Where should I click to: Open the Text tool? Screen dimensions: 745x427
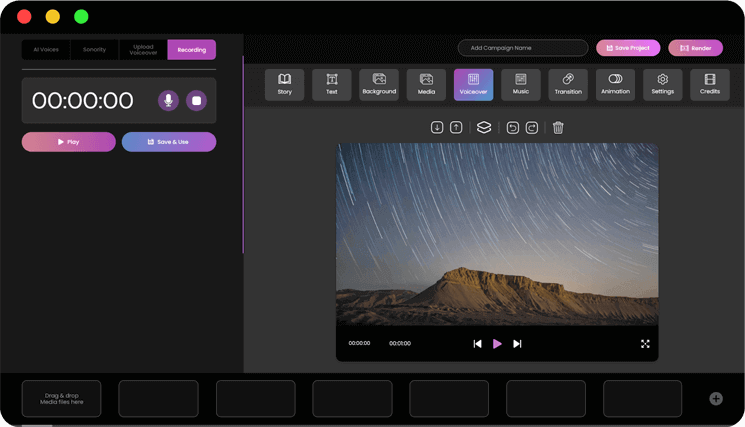tap(332, 84)
